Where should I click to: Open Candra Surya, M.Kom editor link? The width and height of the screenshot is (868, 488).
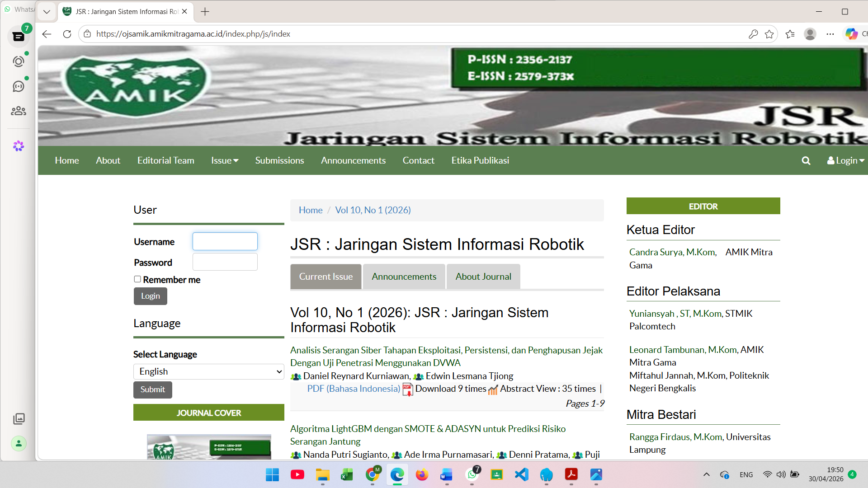pos(673,252)
